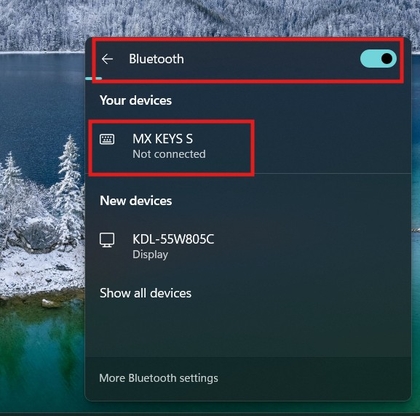
Task: Click the New devices heading
Action: [x=136, y=201]
